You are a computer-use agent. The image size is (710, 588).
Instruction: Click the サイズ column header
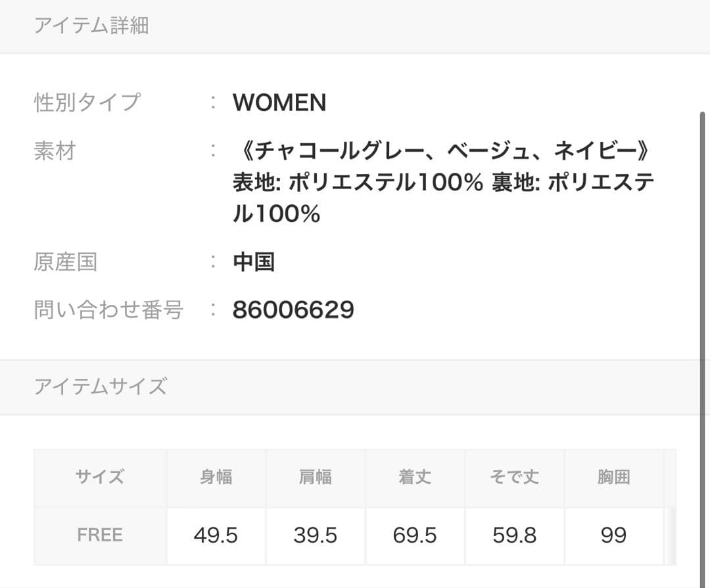(100, 477)
